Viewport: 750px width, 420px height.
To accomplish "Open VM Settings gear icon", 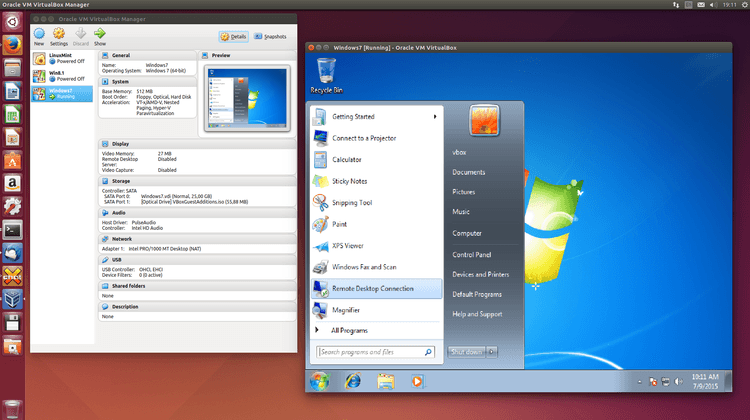I will pyautogui.click(x=60, y=33).
